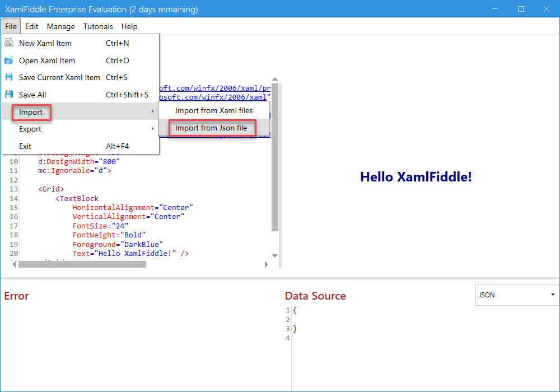Image resolution: width=560 pixels, height=392 pixels.
Task: Click the FontWeight="Bold" line
Action: tap(109, 235)
